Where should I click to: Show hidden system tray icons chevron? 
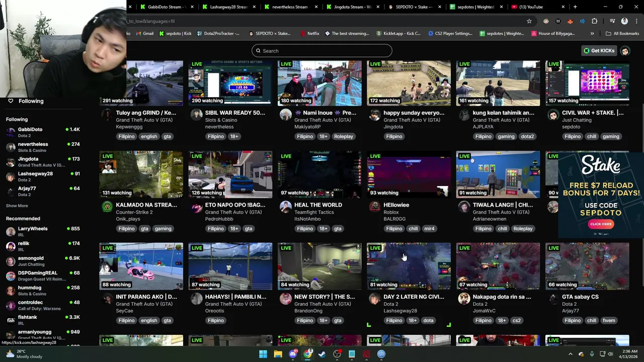tap(570, 354)
